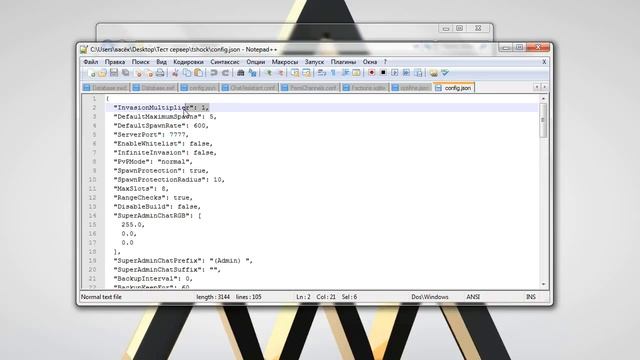Screen dimensions: 640x360
Task: Play back the recorded macro icon
Action: point(394,73)
